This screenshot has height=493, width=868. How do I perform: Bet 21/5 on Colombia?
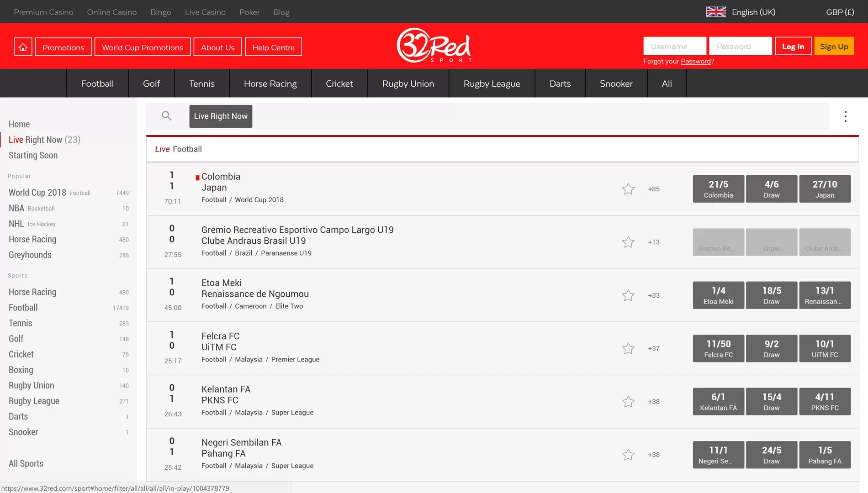pos(719,189)
